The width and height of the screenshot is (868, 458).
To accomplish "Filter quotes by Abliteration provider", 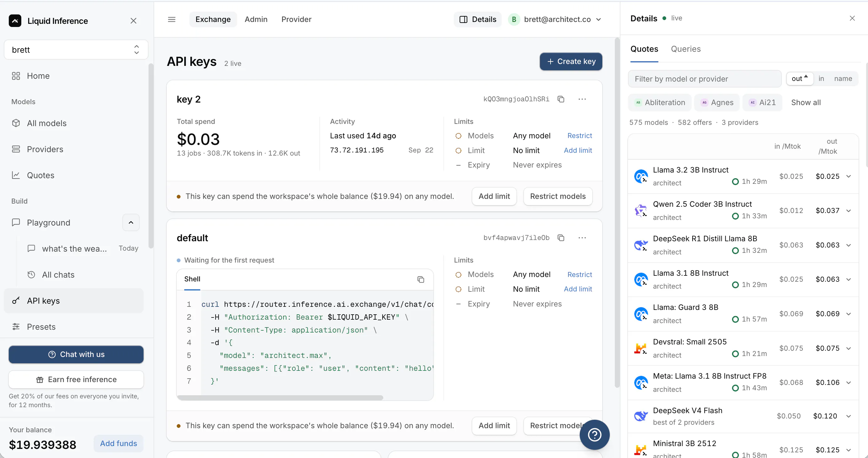I will (659, 103).
